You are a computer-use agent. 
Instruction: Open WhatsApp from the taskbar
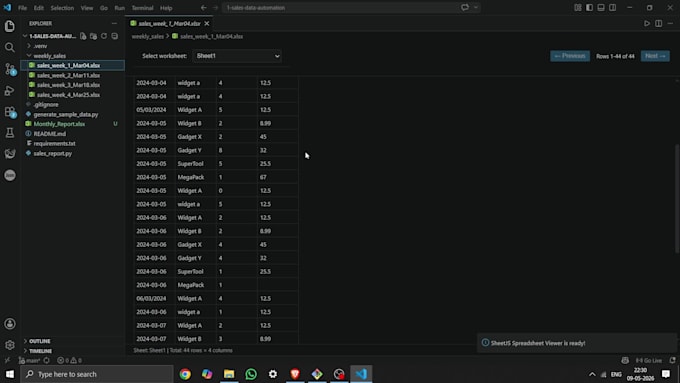tap(251, 374)
